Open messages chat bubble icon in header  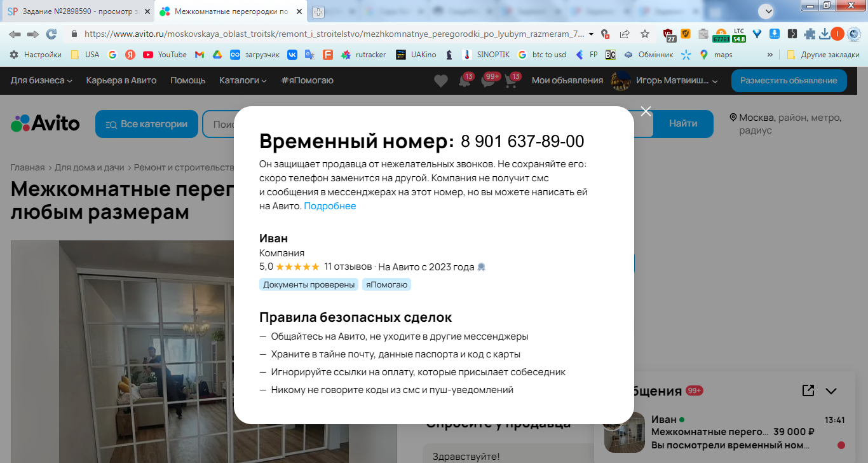488,81
